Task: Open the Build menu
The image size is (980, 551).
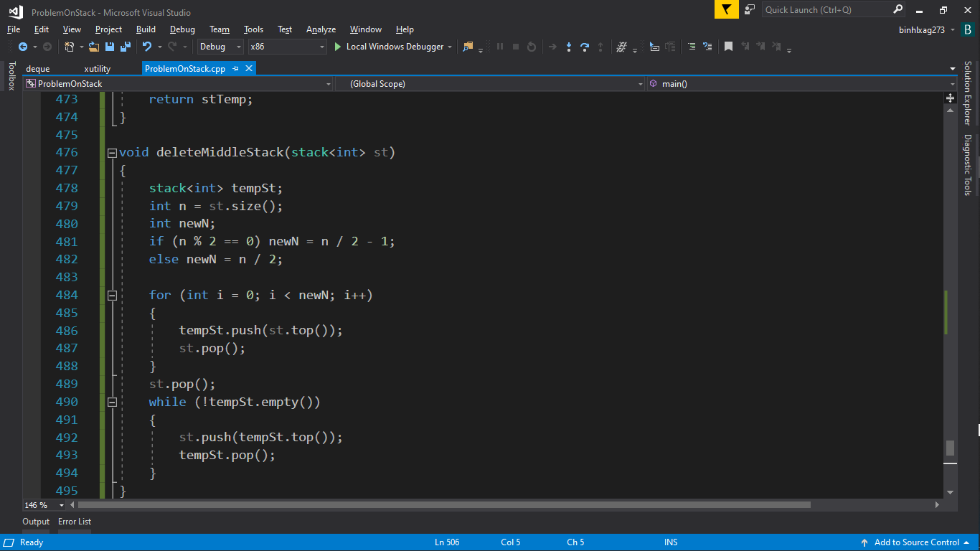Action: (x=146, y=29)
